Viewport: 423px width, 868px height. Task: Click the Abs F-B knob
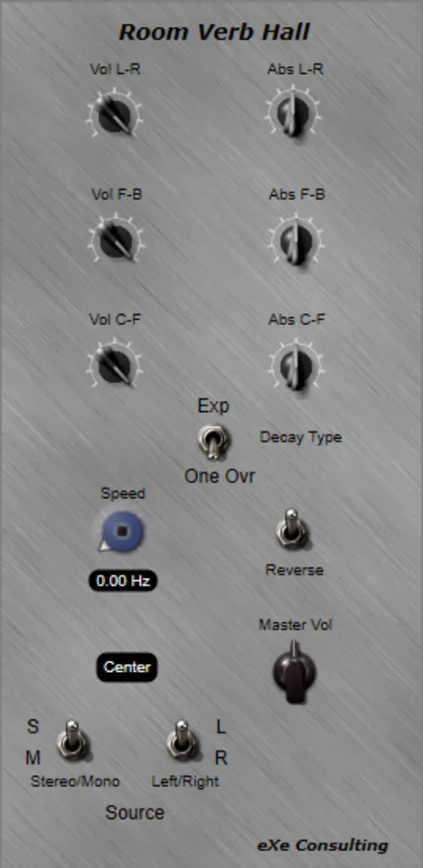point(296,240)
